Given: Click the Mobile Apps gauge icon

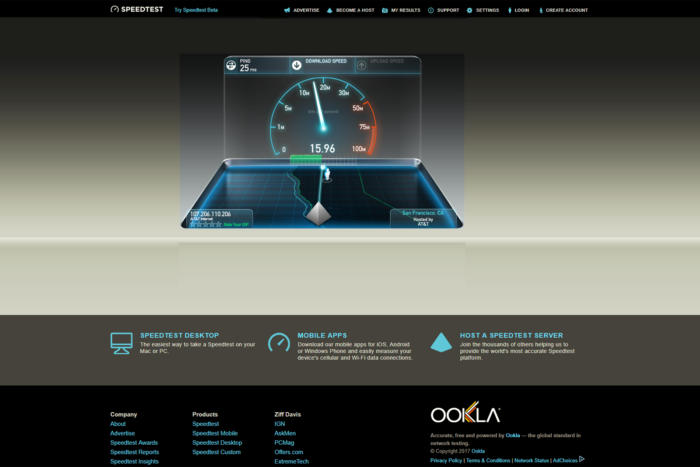Looking at the screenshot, I should tap(279, 343).
